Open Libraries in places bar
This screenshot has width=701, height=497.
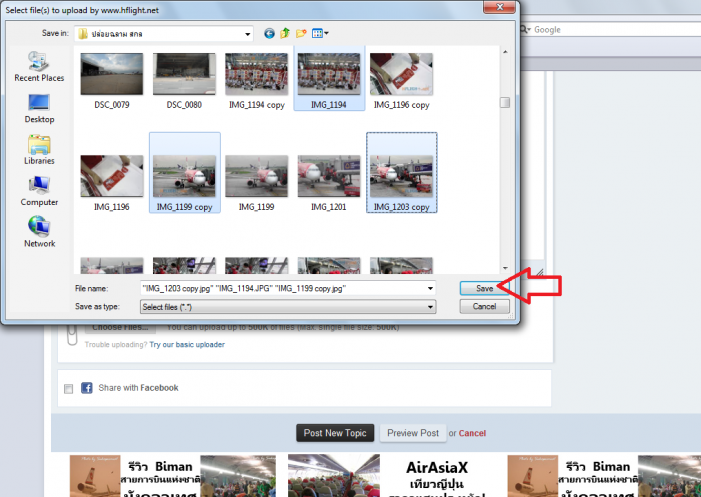tap(39, 148)
